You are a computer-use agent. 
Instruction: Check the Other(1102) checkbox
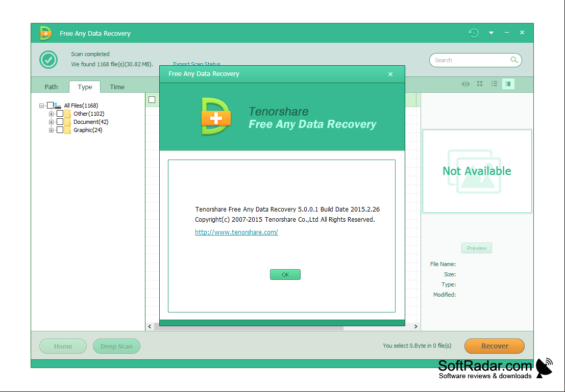[x=60, y=114]
